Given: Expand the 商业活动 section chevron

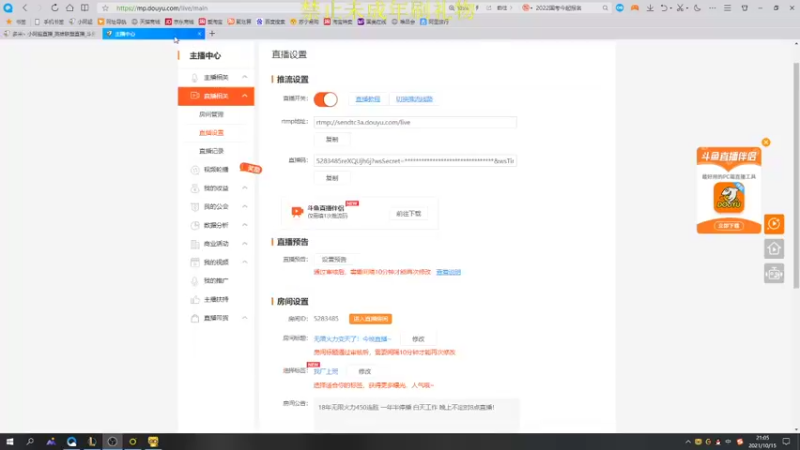Looking at the screenshot, I should coord(244,244).
